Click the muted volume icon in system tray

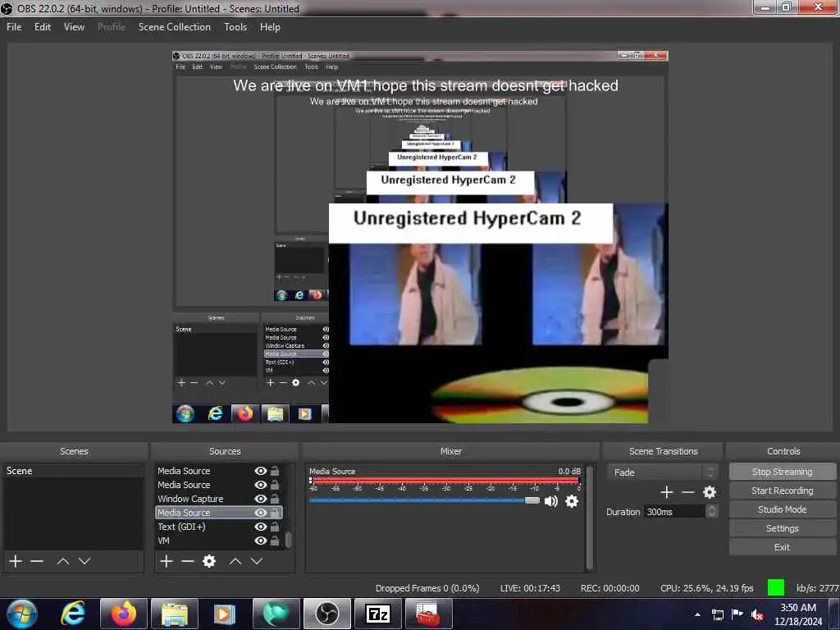click(x=757, y=614)
